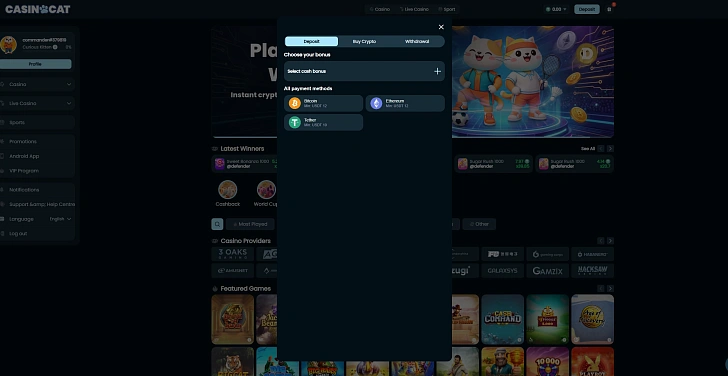Image resolution: width=728 pixels, height=376 pixels.
Task: Open Casino in the top navigation
Action: [x=380, y=9]
